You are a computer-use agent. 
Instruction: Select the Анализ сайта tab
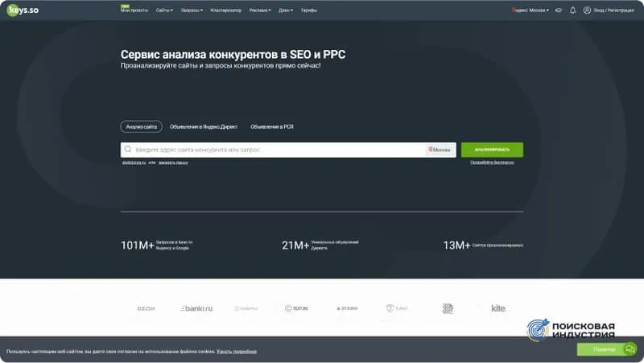pos(142,126)
